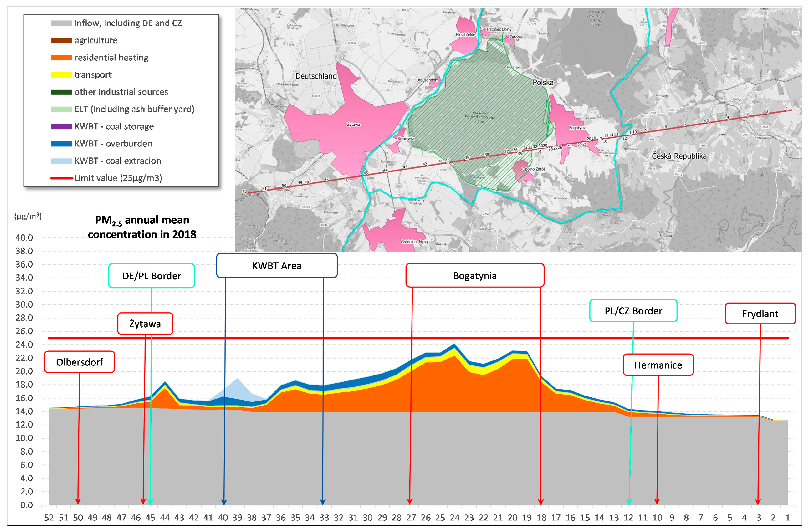Click the agriculture brown legend swatch

click(62, 40)
